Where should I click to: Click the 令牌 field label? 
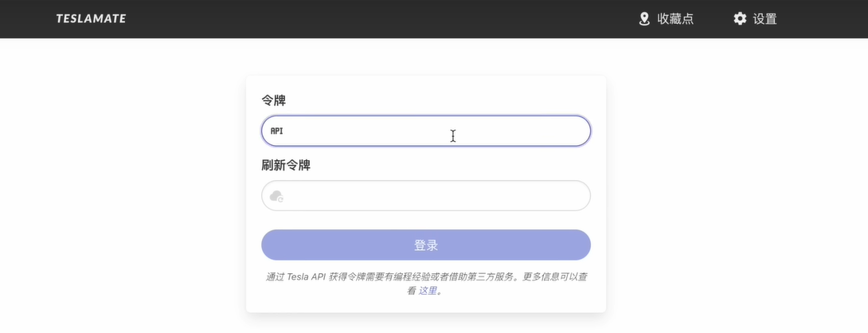(273, 100)
